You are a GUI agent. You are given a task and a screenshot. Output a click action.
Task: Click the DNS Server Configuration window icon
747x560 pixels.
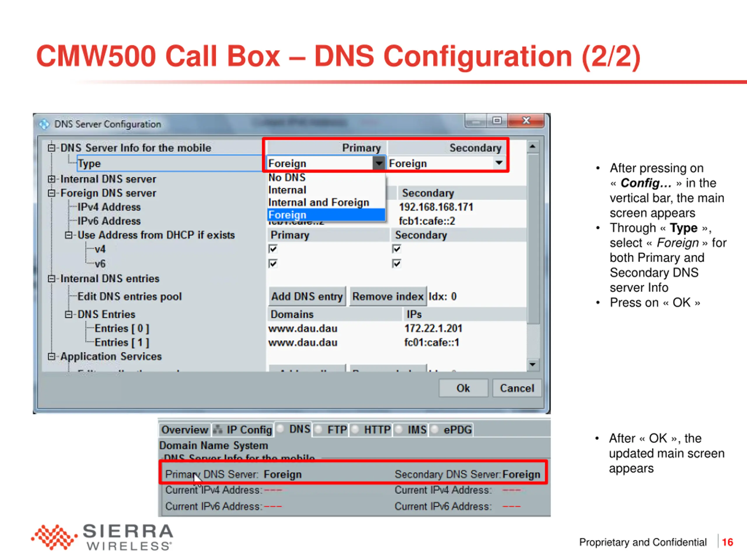click(x=44, y=124)
